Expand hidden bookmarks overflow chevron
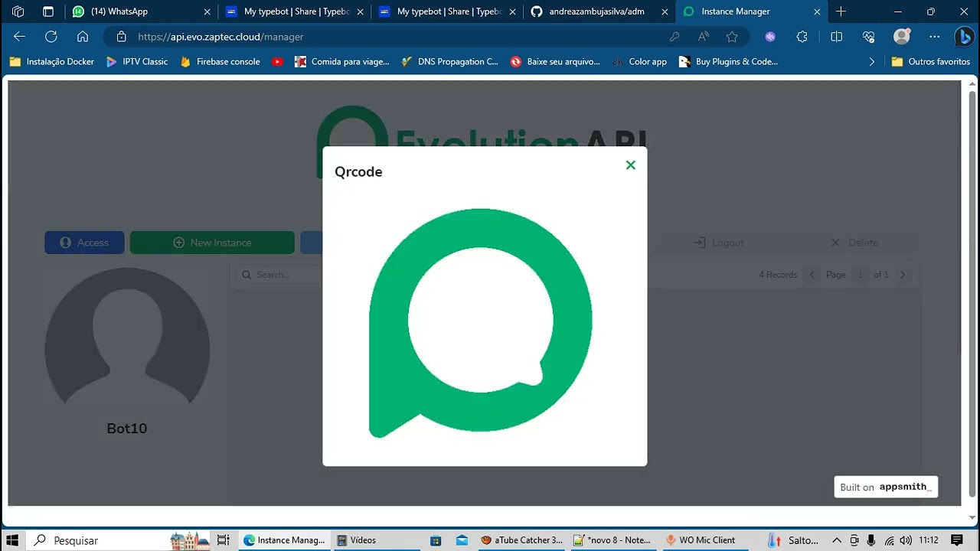The image size is (980, 551). (871, 61)
